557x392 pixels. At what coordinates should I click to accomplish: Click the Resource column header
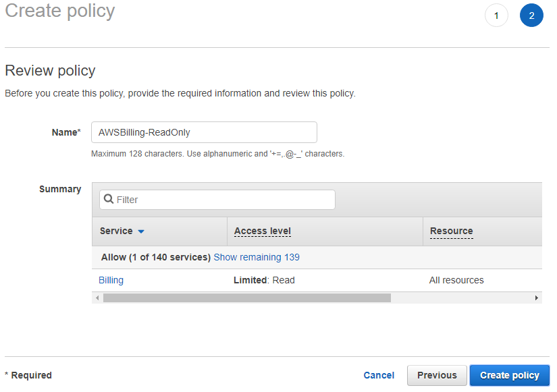(452, 231)
